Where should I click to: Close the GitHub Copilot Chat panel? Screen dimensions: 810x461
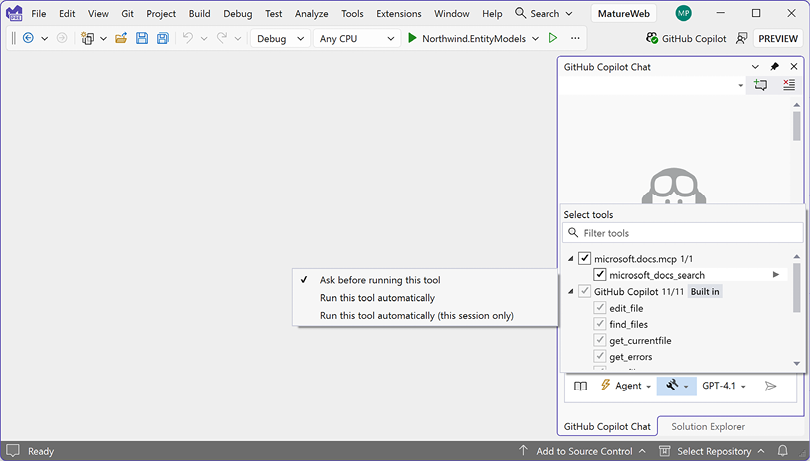[794, 67]
